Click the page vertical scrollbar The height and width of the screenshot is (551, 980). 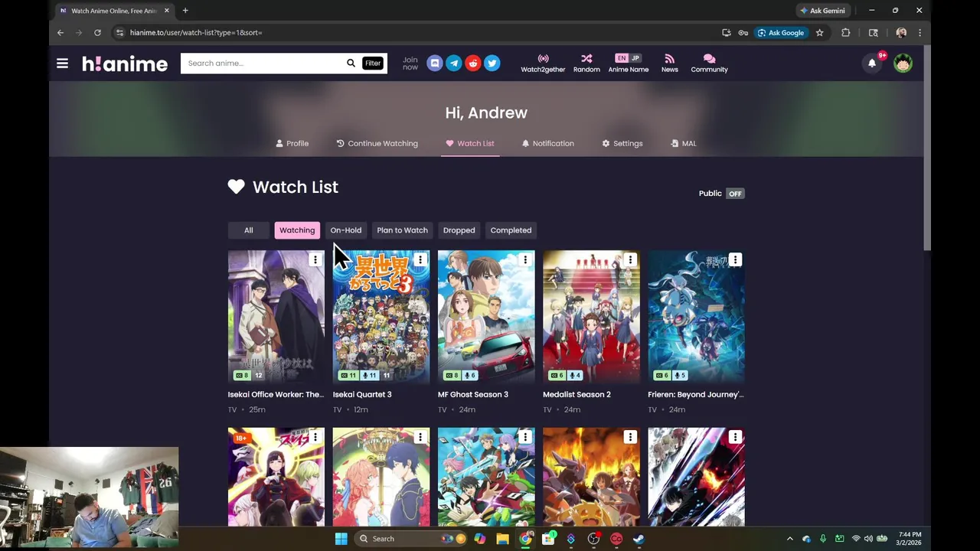point(926,148)
